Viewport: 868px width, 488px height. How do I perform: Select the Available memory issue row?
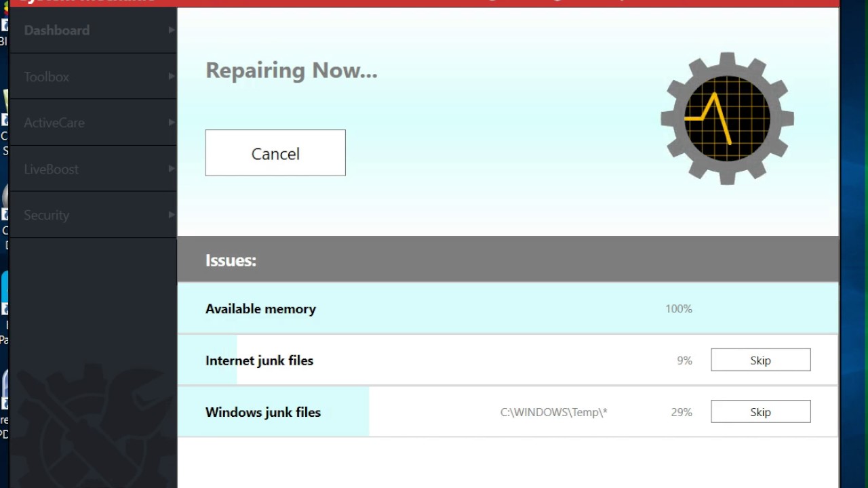(x=508, y=308)
